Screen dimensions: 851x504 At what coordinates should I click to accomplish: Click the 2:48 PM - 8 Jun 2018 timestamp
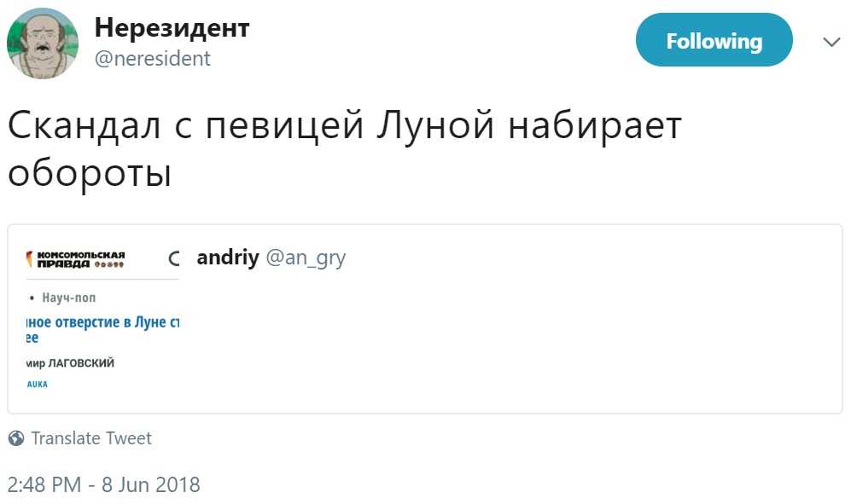coord(103,485)
